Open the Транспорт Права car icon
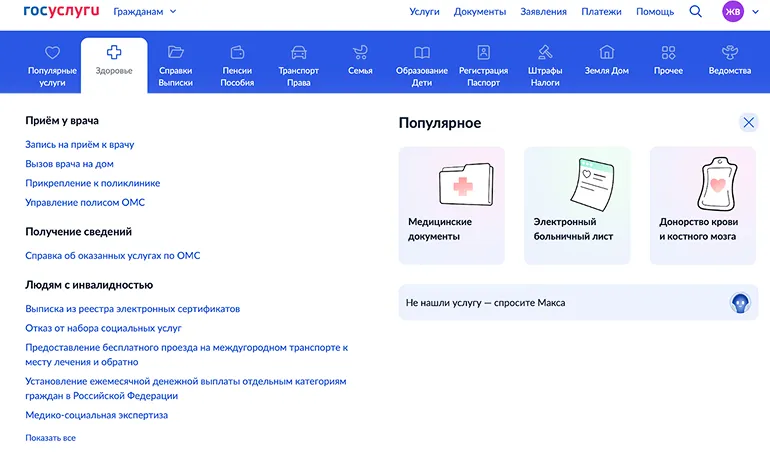 click(x=299, y=52)
